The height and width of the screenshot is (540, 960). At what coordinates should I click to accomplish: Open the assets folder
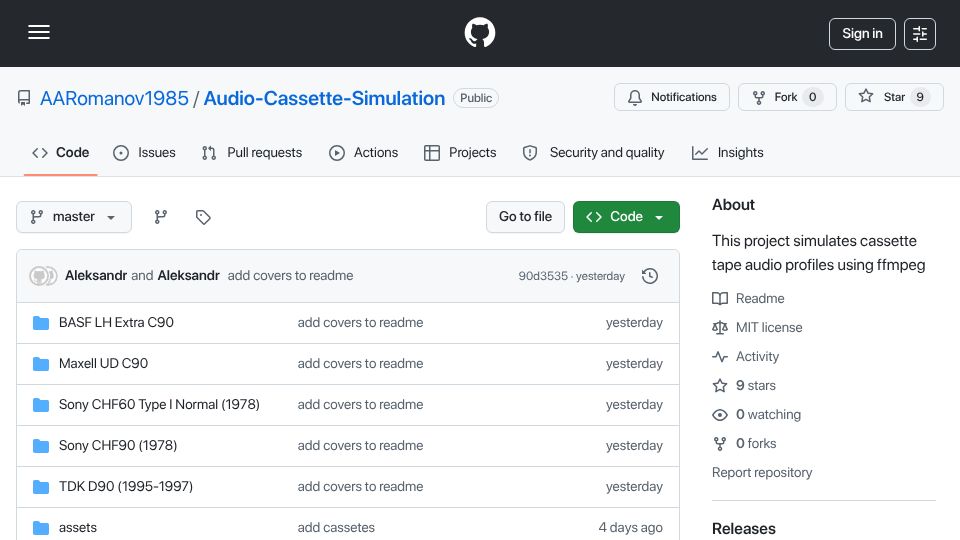coord(78,528)
